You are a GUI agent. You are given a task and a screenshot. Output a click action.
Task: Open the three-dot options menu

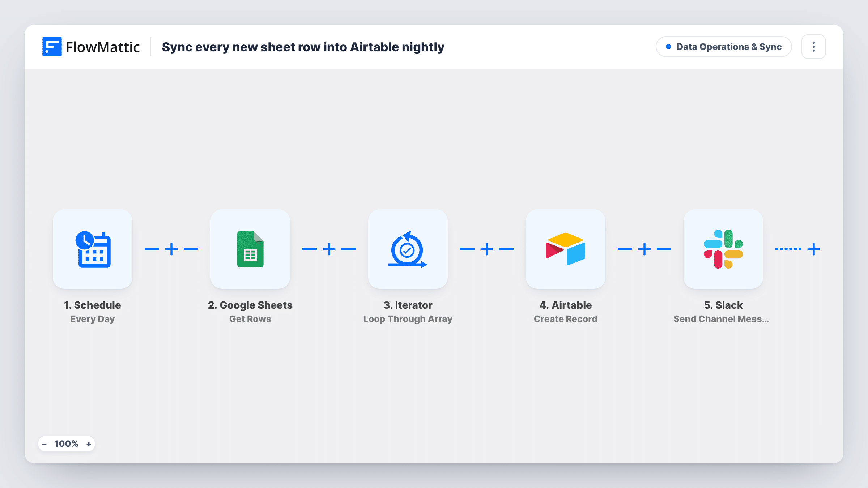[x=814, y=47]
